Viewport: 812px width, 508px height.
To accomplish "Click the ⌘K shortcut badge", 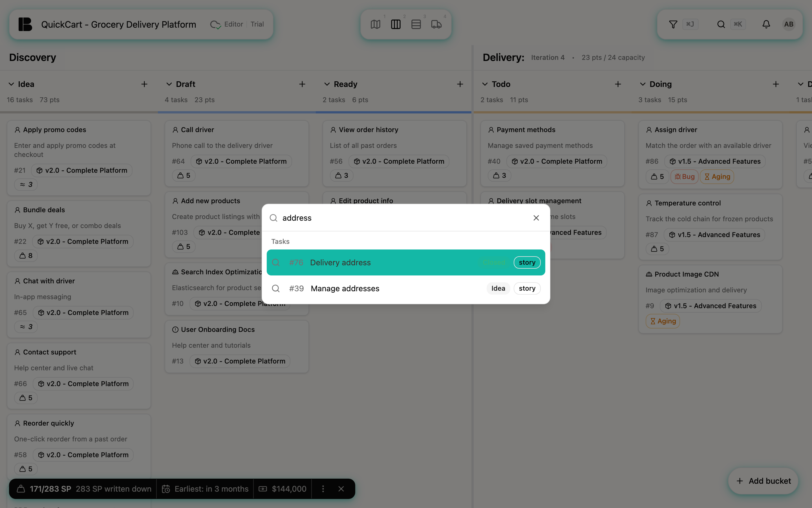I will pyautogui.click(x=738, y=24).
